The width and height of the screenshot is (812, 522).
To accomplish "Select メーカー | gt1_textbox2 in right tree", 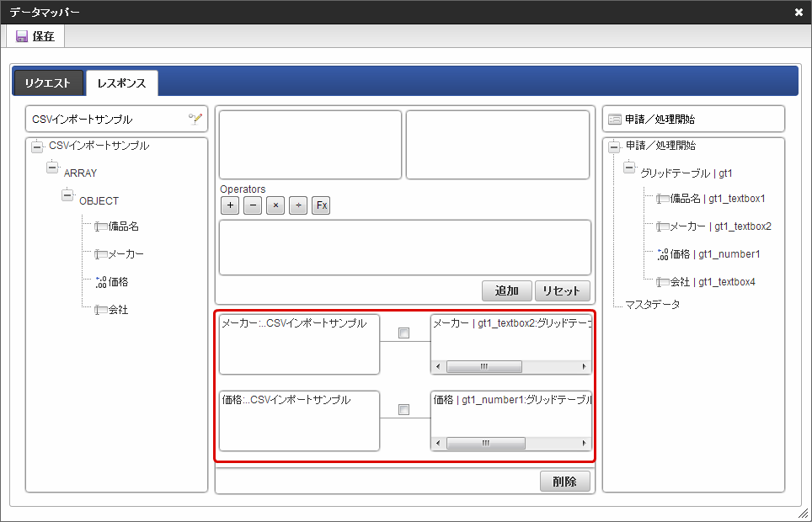I will 721,226.
